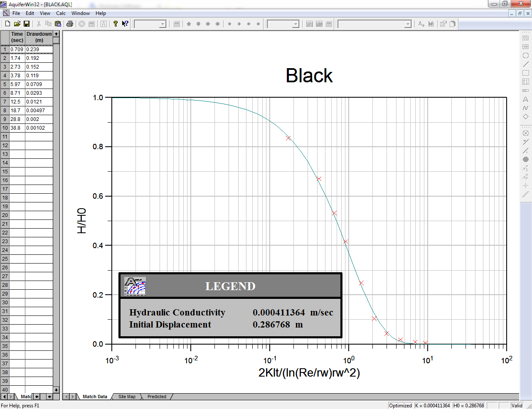
Task: Select the rectangle drawing tool in the right toolbar
Action: tap(525, 73)
